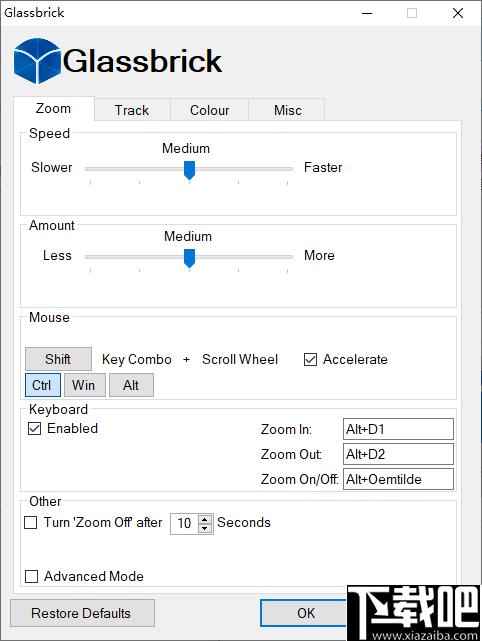
Task: Disable the keyboard Enabled checkbox
Action: pos(34,428)
